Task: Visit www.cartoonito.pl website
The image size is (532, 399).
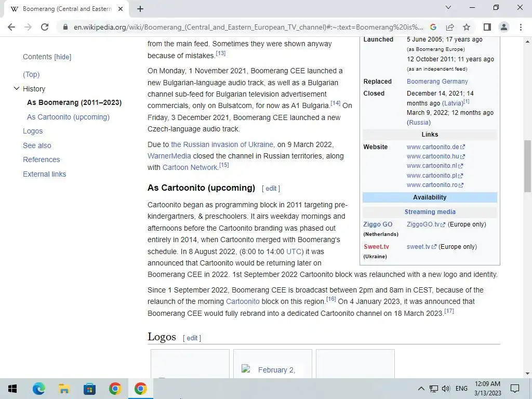Action: coord(435,176)
